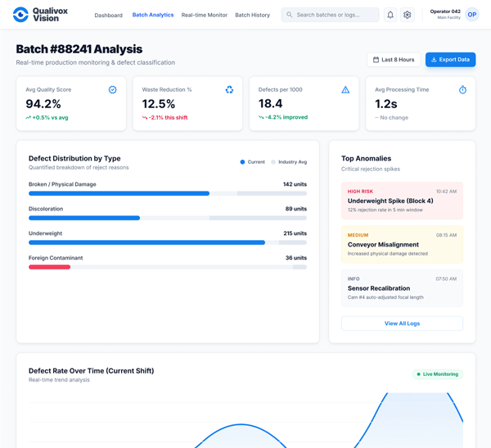
Task: Click the Avg Quality Score checkmark icon
Action: click(113, 90)
